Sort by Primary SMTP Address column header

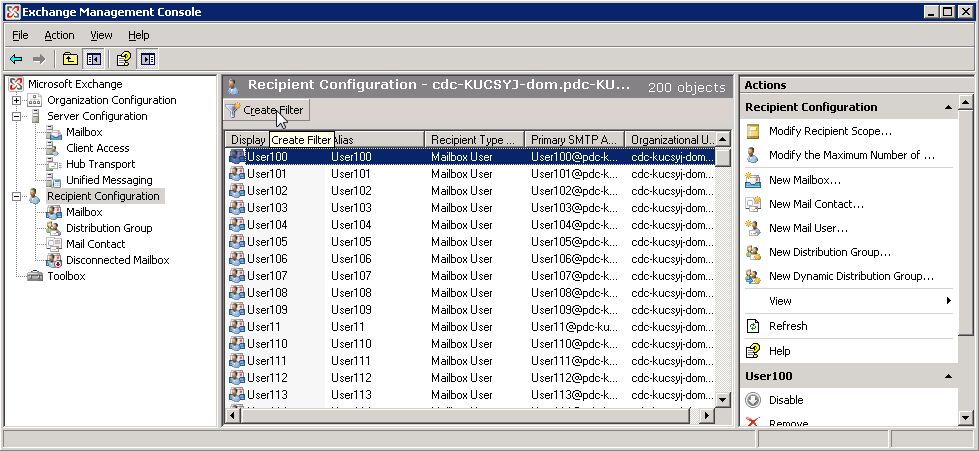click(574, 139)
